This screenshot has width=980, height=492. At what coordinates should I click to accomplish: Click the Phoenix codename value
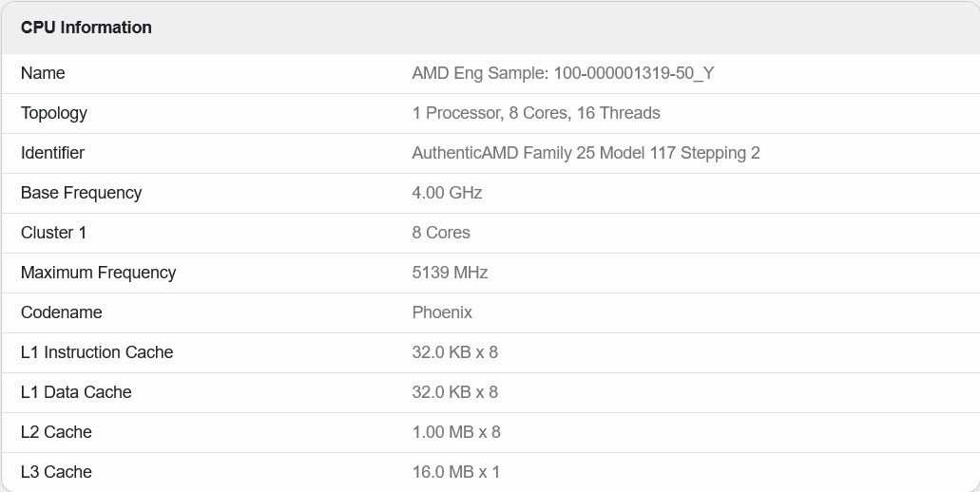[x=442, y=312]
